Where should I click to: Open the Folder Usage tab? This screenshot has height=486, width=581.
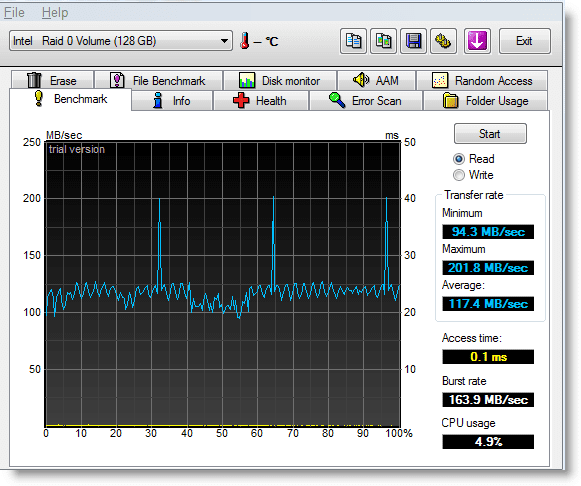coord(485,100)
